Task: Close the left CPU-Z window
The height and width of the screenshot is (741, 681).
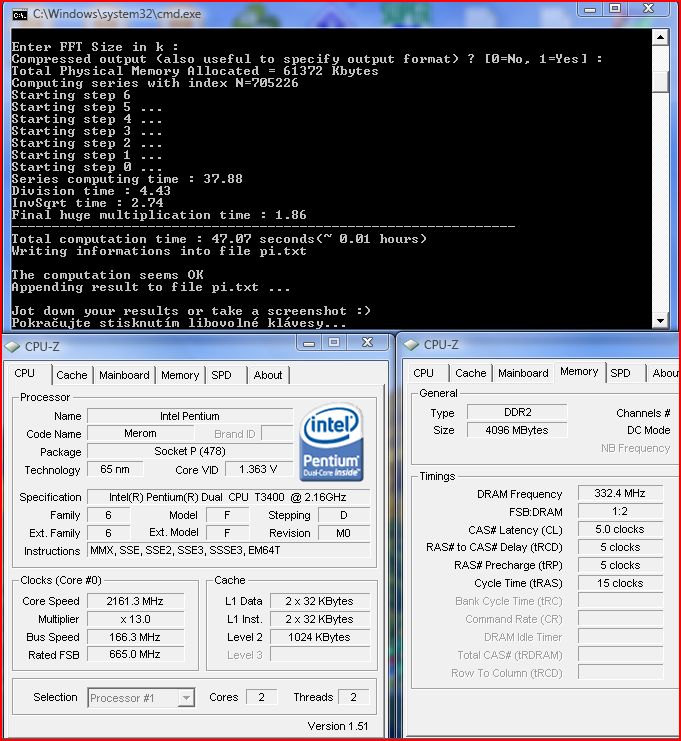Action: pos(367,343)
